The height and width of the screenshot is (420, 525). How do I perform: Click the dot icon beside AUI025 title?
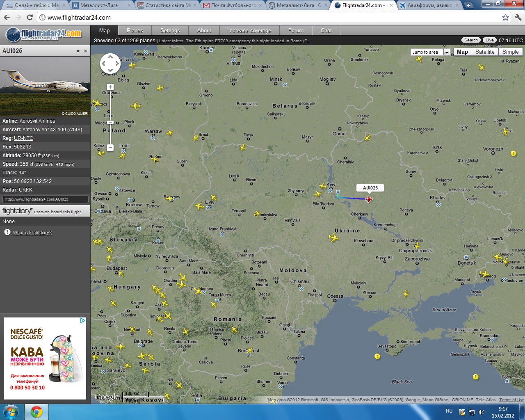pyautogui.click(x=78, y=51)
